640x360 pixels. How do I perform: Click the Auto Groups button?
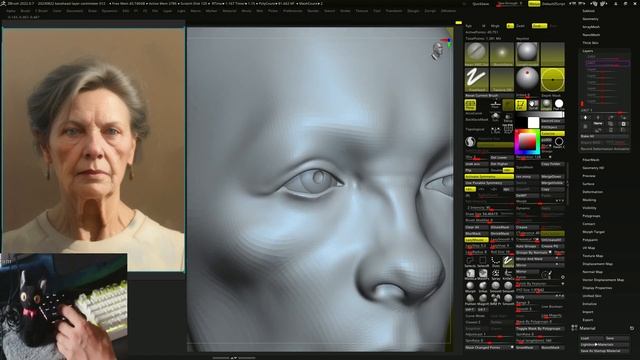pyautogui.click(x=527, y=246)
